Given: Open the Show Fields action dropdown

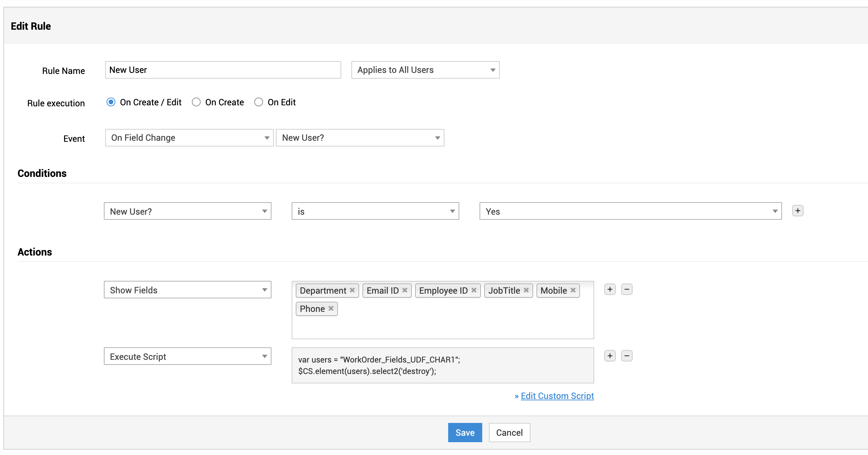Looking at the screenshot, I should [187, 290].
